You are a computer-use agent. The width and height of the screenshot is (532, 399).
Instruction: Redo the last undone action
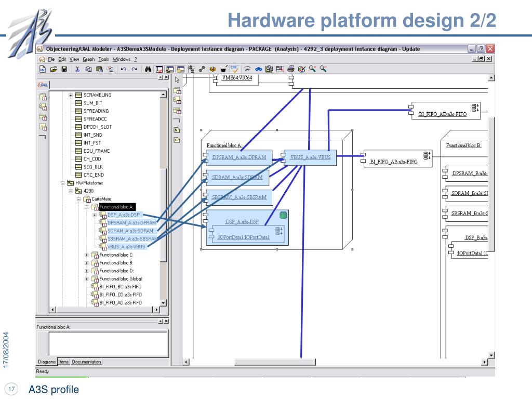[135, 69]
